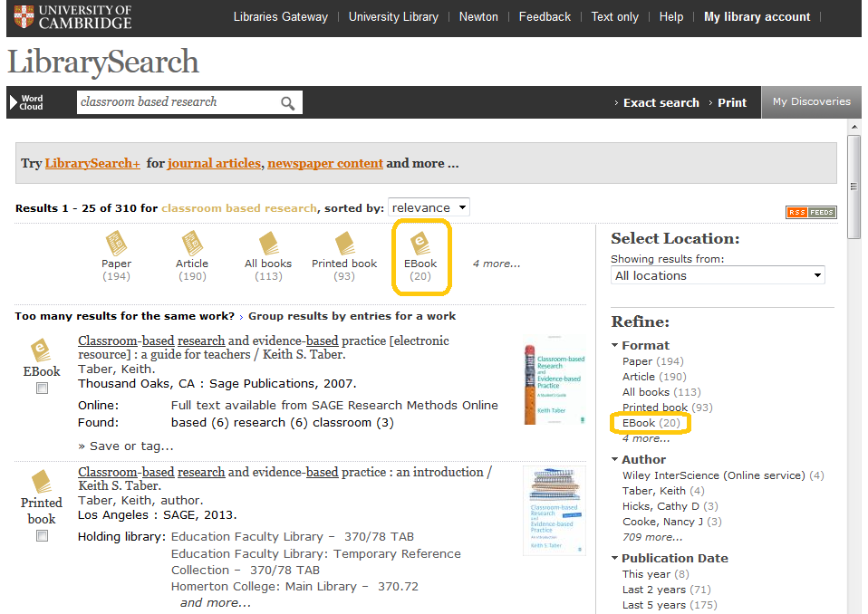Viewport: 868px width, 614px height.
Task: Open the Word Cloud toggle icon
Action: [25, 102]
